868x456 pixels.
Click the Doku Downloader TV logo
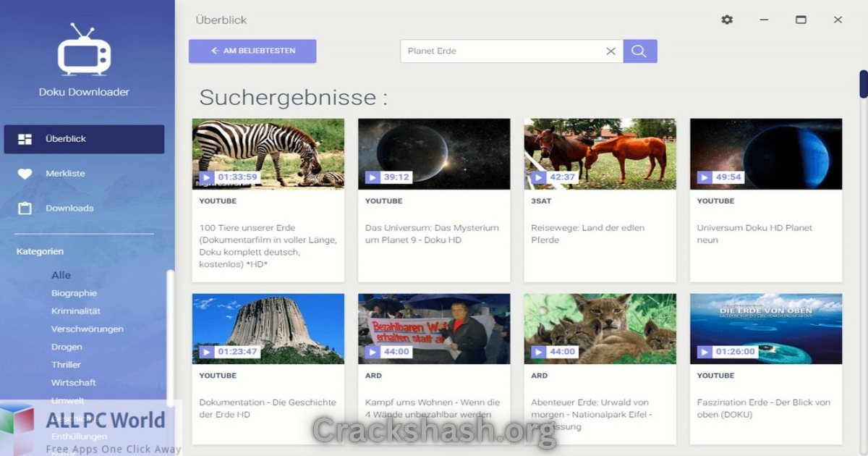(84, 50)
